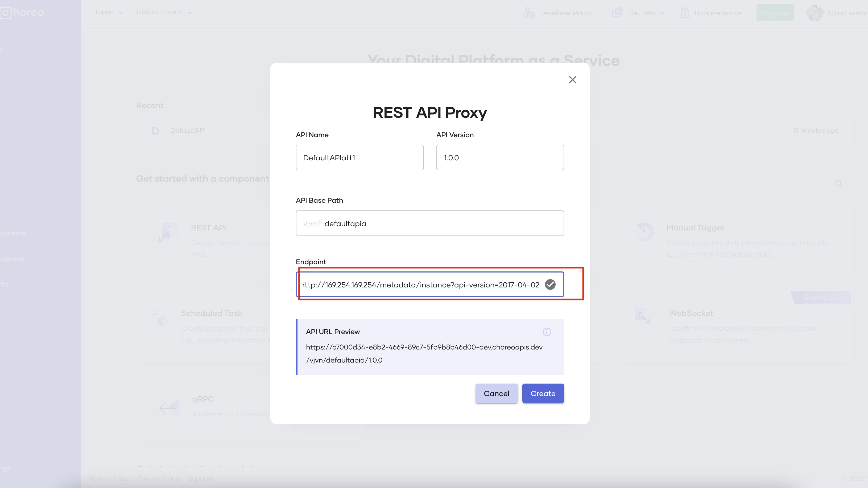
Task: Open the Terms of Use link
Action: pos(109,479)
